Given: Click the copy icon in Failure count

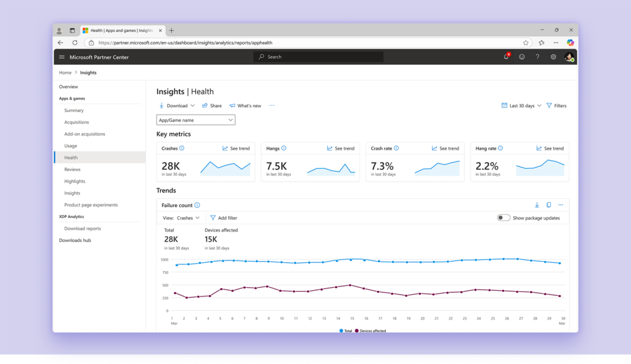Looking at the screenshot, I should click(x=548, y=205).
